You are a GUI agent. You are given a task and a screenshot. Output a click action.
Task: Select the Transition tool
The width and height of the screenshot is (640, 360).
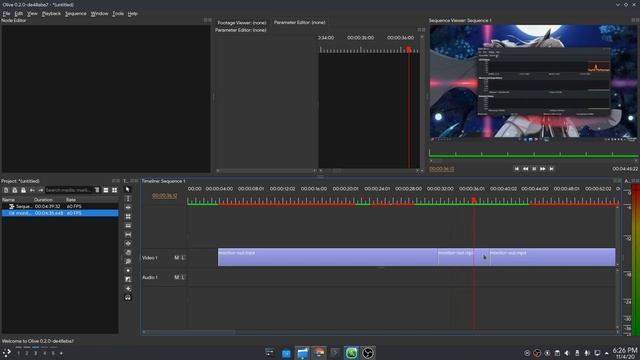(x=128, y=279)
